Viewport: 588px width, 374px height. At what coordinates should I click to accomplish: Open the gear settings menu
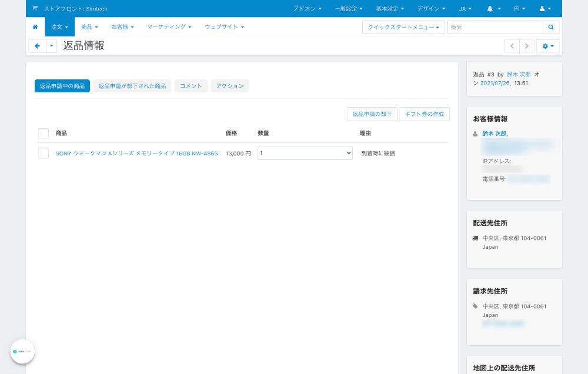pyautogui.click(x=548, y=46)
